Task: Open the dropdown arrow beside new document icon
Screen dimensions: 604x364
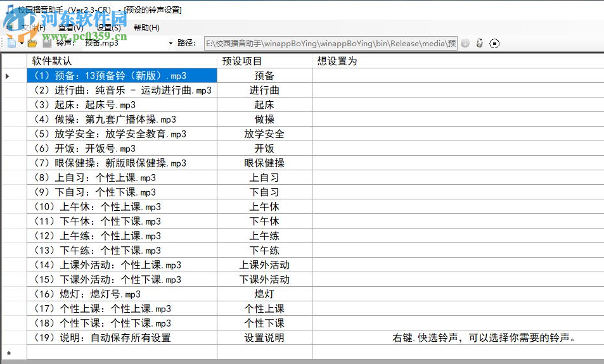Action: (x=22, y=43)
